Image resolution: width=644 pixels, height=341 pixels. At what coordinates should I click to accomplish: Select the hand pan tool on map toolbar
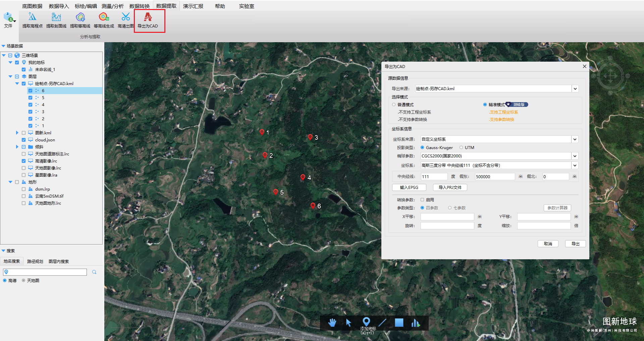point(332,323)
